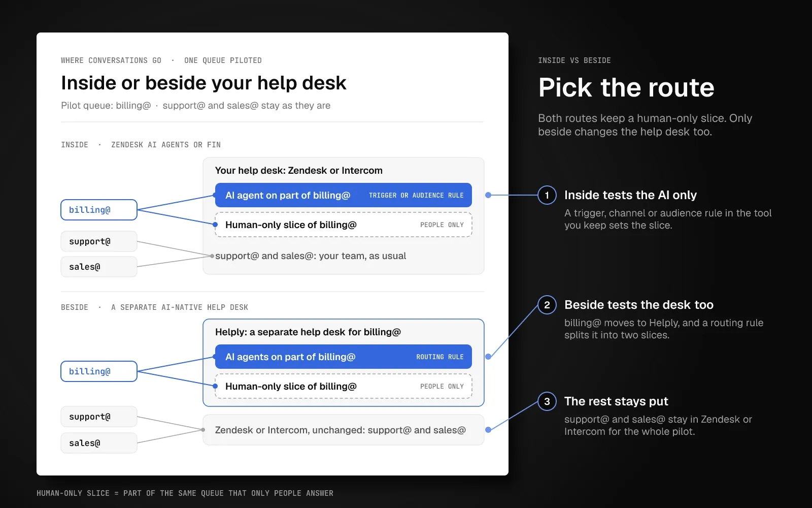Click 'A SEPARATE AI-NATIVE HELP DESK' label
Screen dimensions: 812x508
(x=180, y=307)
